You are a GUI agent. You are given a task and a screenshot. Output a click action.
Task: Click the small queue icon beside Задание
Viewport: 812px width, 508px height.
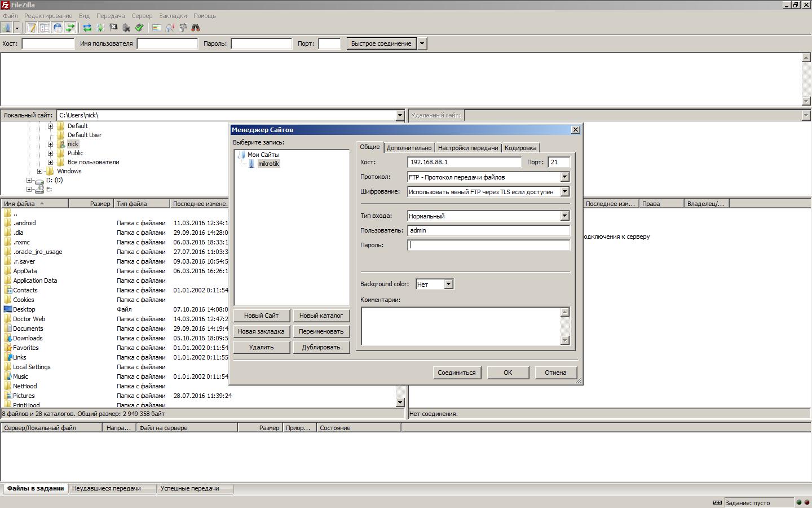pos(717,502)
